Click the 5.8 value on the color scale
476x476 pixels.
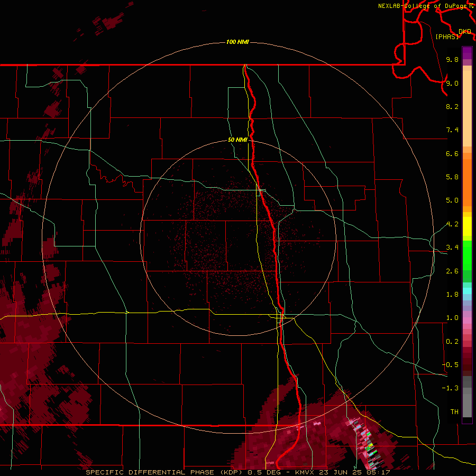452,177
